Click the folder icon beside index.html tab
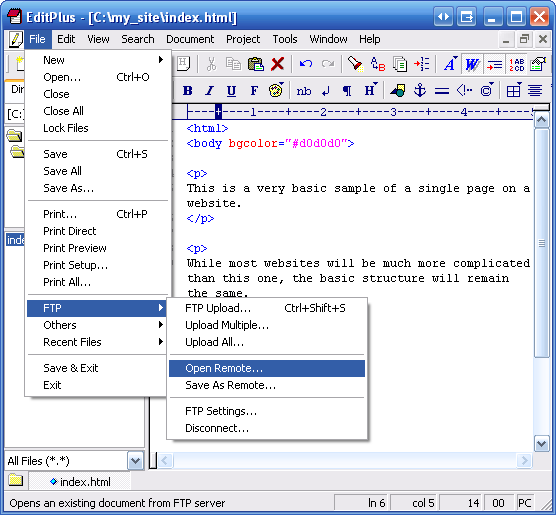 click(16, 480)
